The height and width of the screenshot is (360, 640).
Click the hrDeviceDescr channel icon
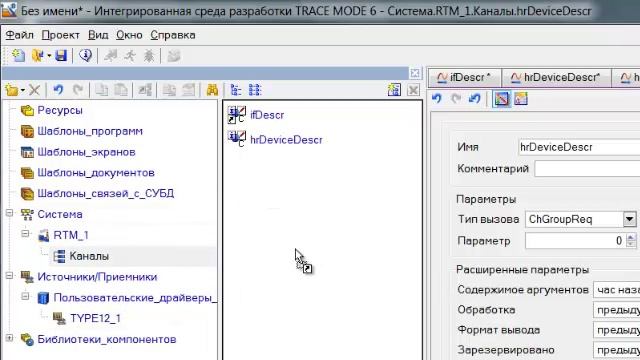click(x=237, y=139)
